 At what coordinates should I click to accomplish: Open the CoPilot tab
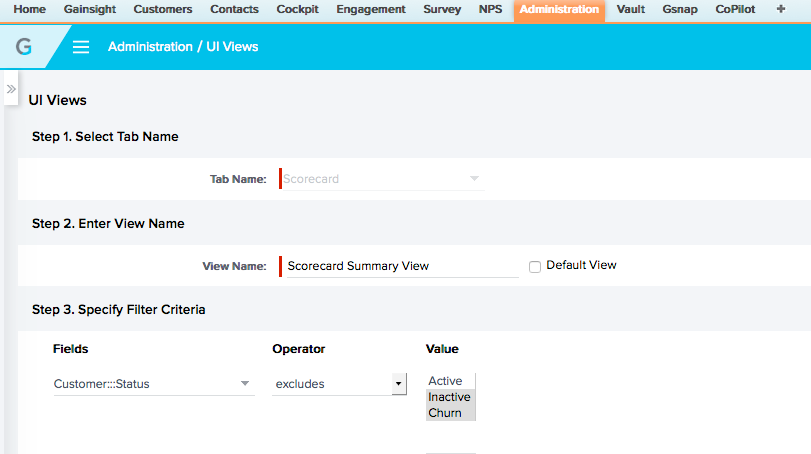pos(735,9)
